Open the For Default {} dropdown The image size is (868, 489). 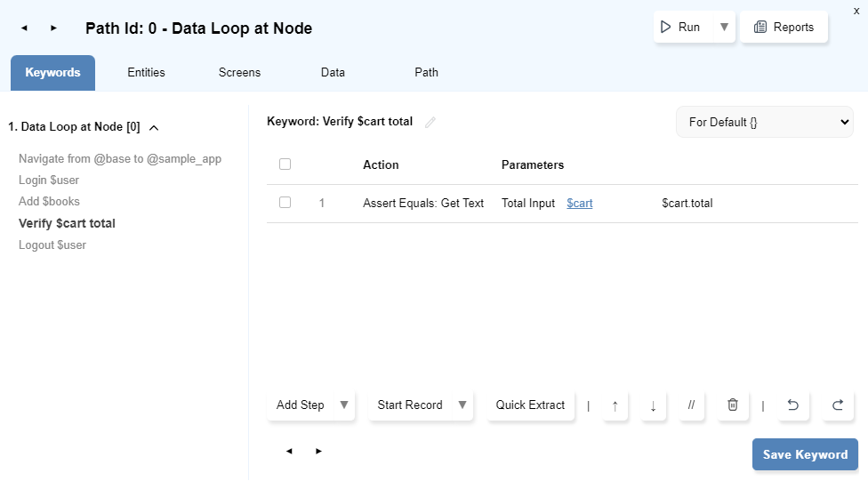pos(764,123)
